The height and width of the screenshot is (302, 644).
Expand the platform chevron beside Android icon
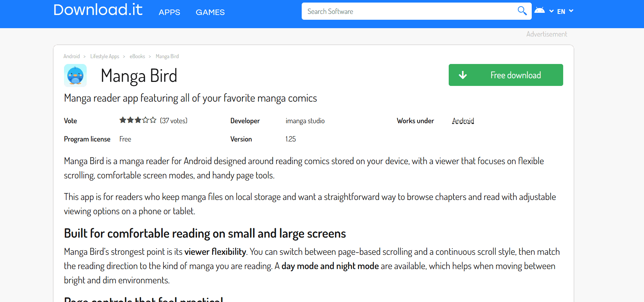click(x=551, y=11)
